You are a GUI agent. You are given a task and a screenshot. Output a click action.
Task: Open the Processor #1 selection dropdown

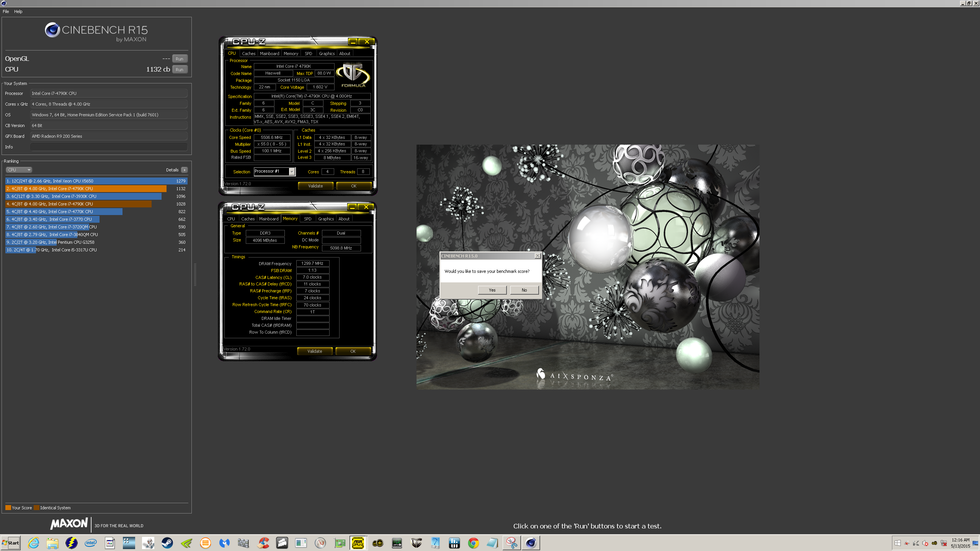pos(292,171)
